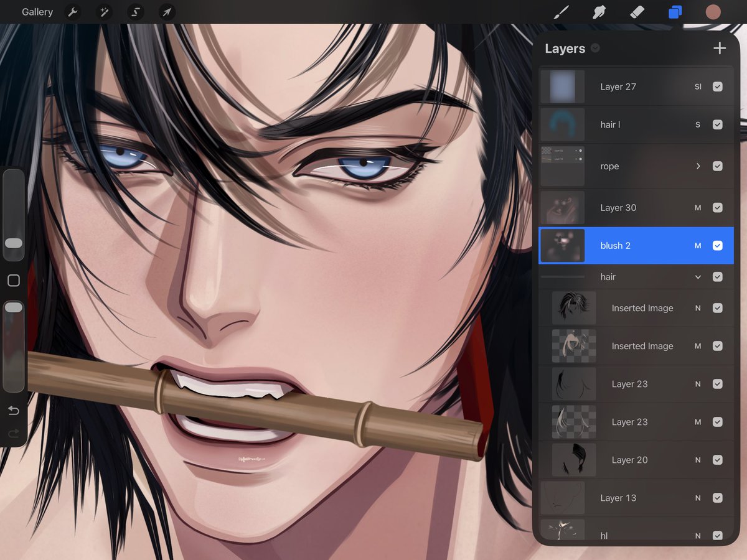Hide Layer 27 using its checkbox
This screenshot has width=747, height=560.
pyautogui.click(x=718, y=86)
